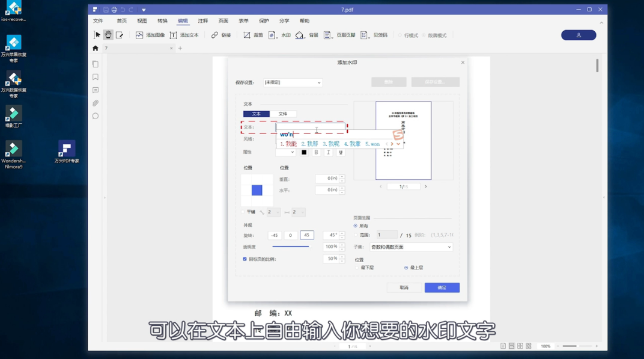Select the 范围 page range radio button
This screenshot has height=359, width=644.
pyautogui.click(x=354, y=233)
